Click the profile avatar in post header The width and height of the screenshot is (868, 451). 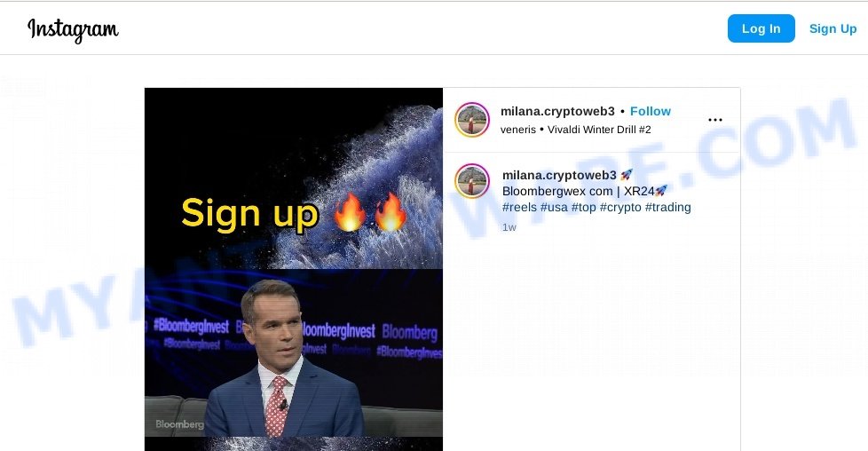tap(472, 120)
